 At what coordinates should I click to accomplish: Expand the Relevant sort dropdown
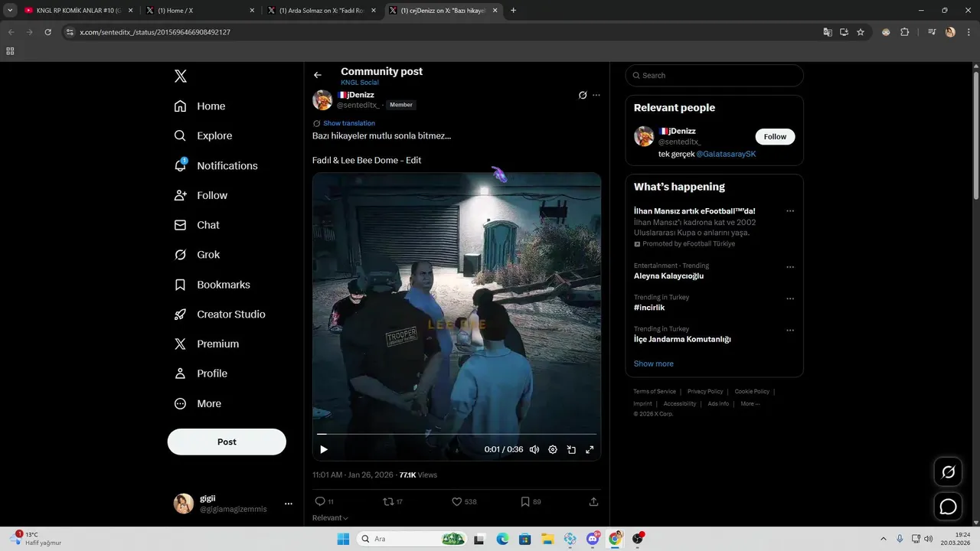point(330,518)
